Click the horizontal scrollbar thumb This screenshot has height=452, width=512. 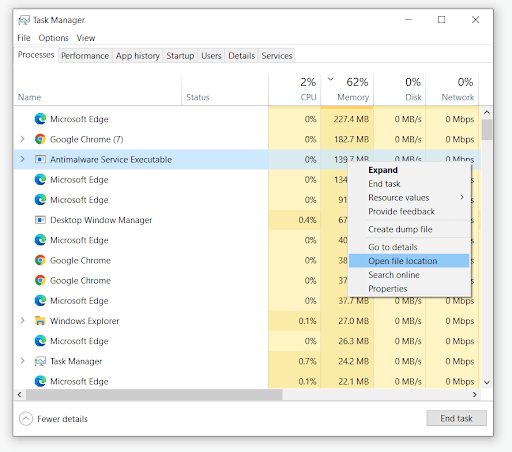point(154,395)
